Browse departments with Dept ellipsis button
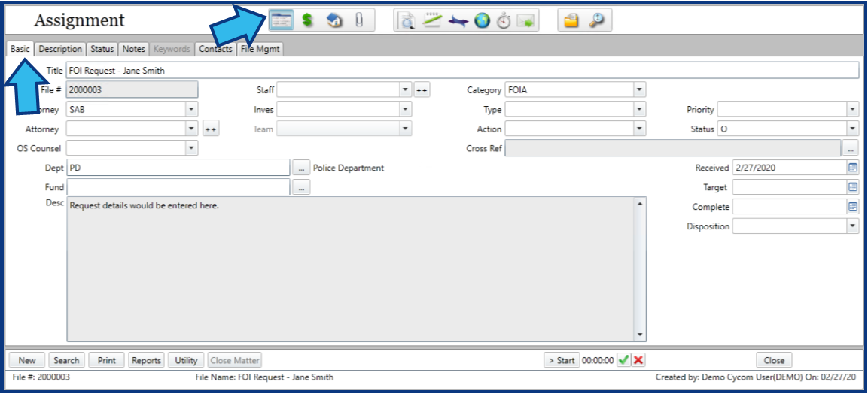 click(301, 168)
